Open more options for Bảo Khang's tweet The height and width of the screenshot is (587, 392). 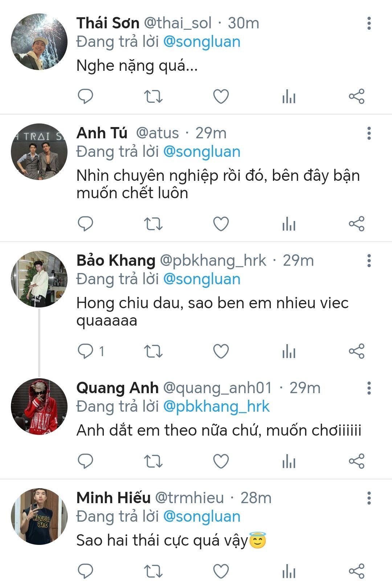369,261
